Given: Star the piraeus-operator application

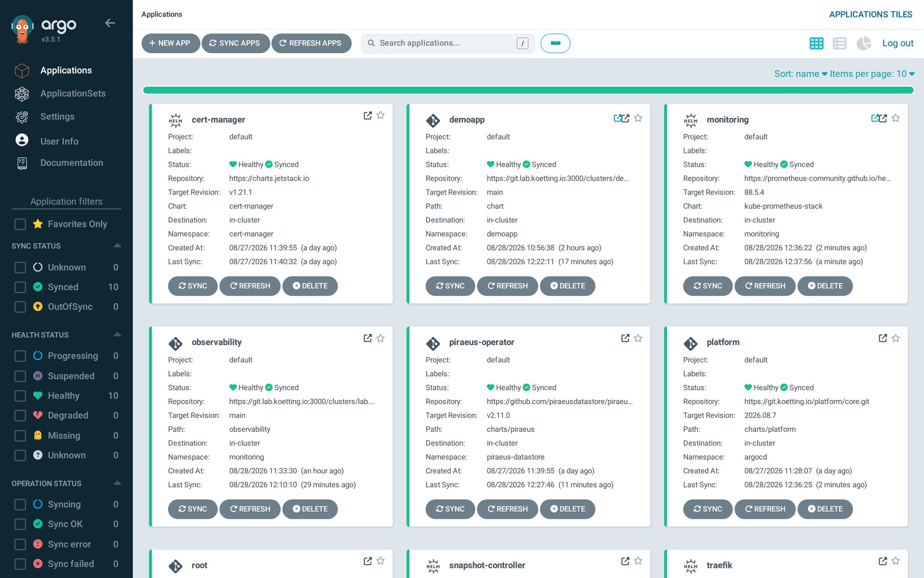Looking at the screenshot, I should 638,338.
